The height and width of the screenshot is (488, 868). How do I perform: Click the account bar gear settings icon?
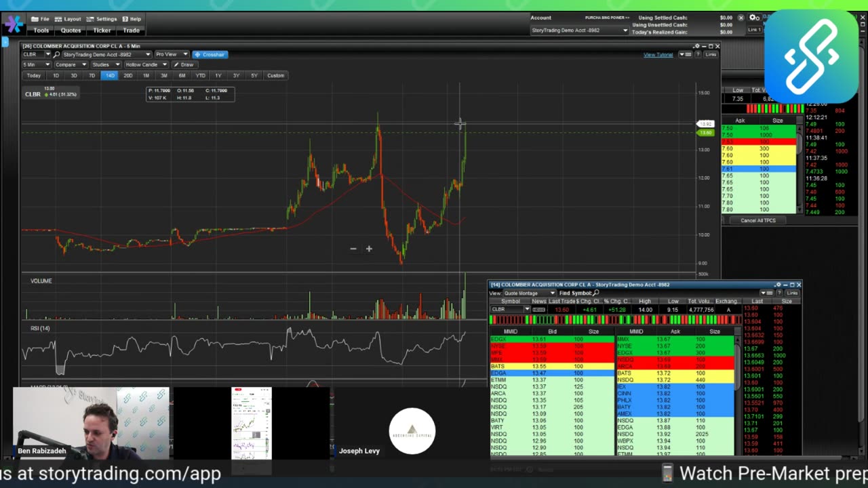coord(755,18)
